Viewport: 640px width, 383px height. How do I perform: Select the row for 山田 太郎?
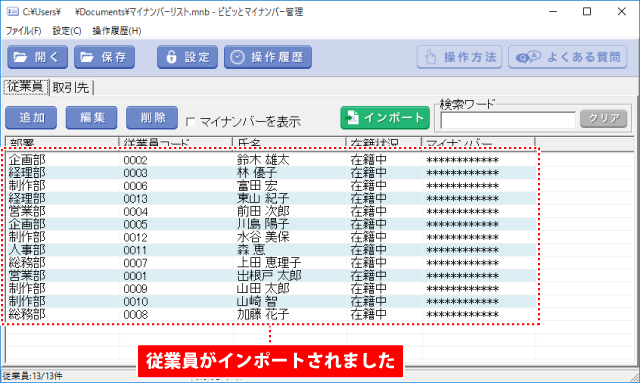coord(271,289)
